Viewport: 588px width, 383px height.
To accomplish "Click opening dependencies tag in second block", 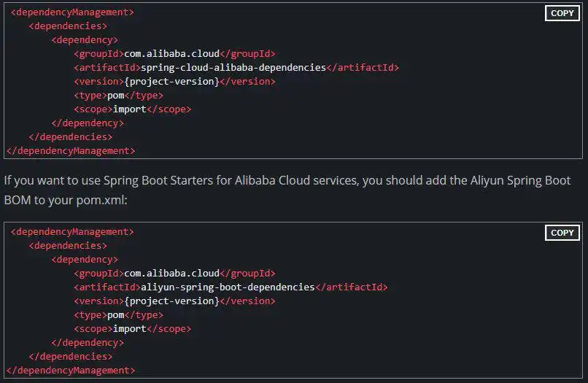I will [x=68, y=246].
